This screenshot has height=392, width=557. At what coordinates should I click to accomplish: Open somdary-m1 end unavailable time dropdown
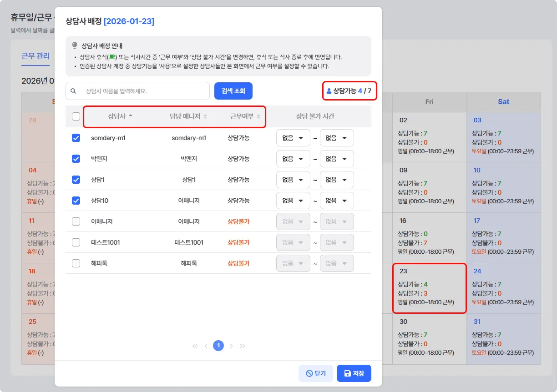pyautogui.click(x=337, y=138)
